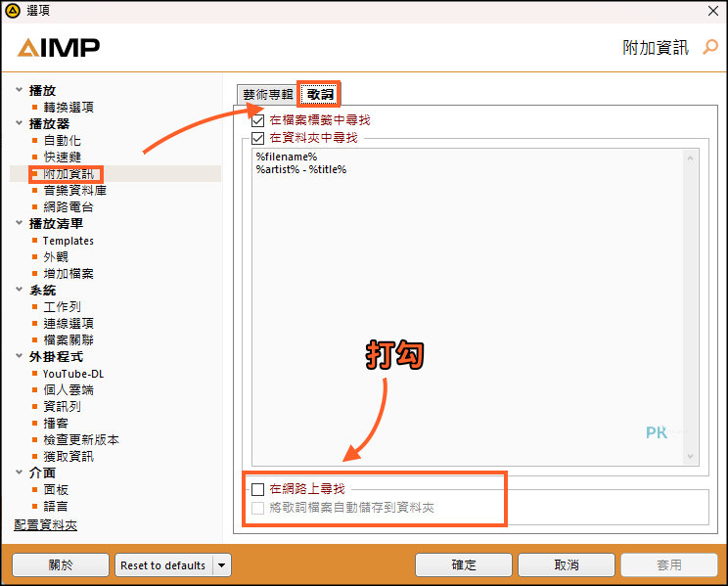This screenshot has height=586, width=728.
Task: Click the 套用 apply button
Action: click(x=669, y=565)
